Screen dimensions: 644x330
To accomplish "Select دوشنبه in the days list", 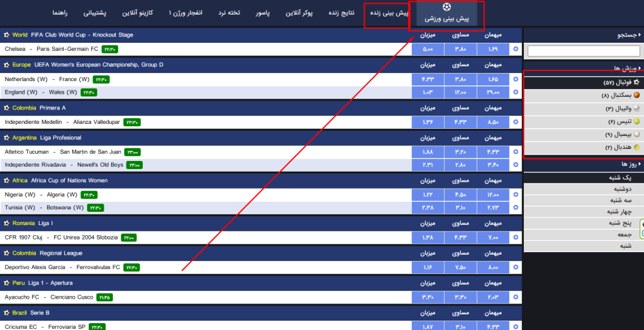I will 584,189.
